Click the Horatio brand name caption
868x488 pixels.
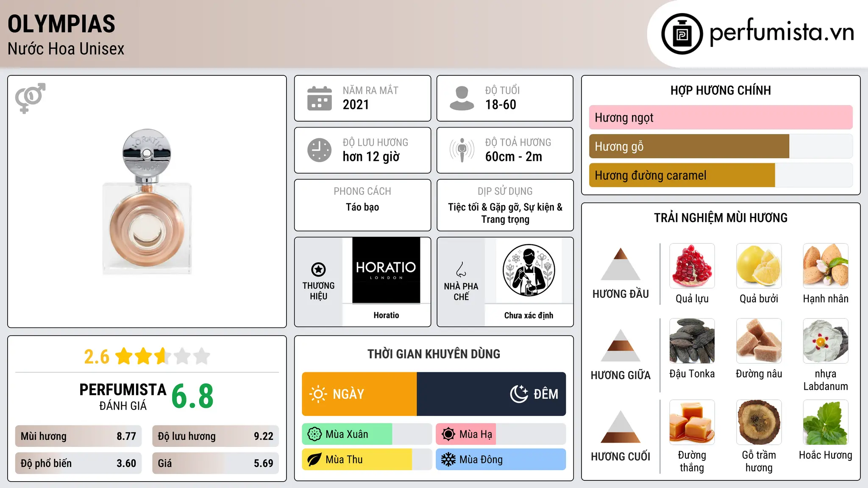click(x=386, y=315)
